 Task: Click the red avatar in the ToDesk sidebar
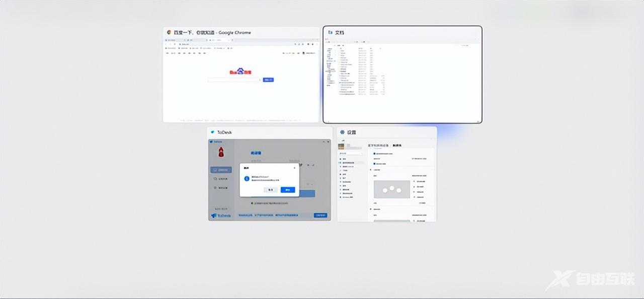click(220, 152)
